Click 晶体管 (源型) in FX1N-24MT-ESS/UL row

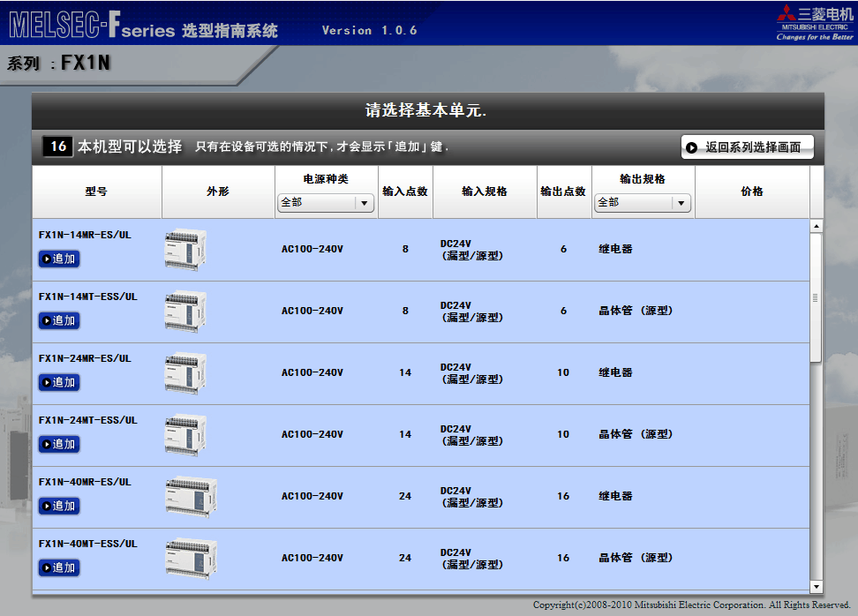coord(636,435)
